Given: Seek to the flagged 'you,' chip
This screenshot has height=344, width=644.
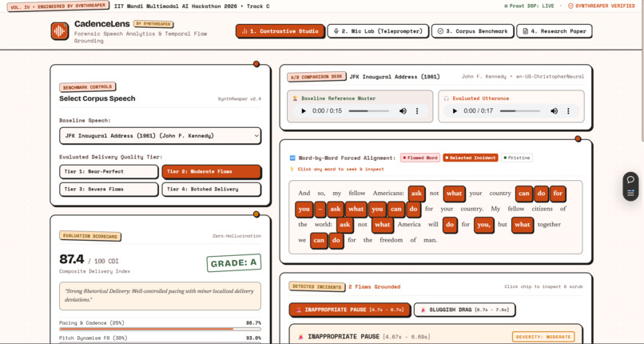Looking at the screenshot, I should 483,225.
